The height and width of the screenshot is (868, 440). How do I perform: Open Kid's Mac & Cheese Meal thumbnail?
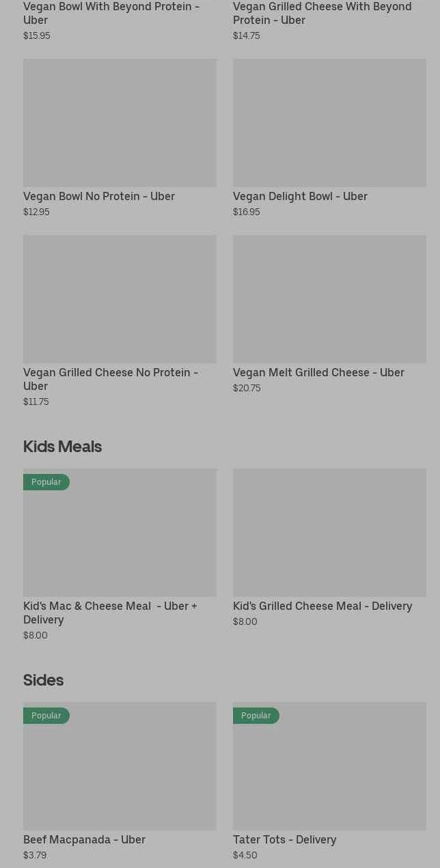point(120,540)
